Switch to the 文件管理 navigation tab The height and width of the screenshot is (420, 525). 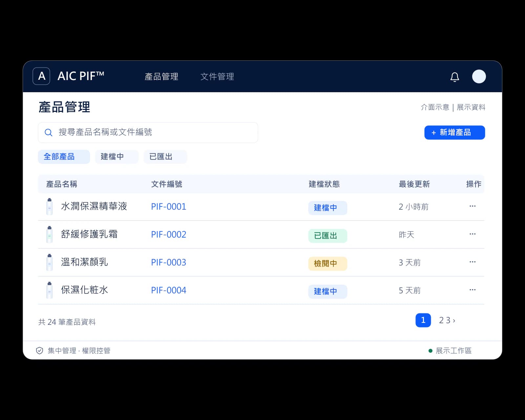click(217, 76)
